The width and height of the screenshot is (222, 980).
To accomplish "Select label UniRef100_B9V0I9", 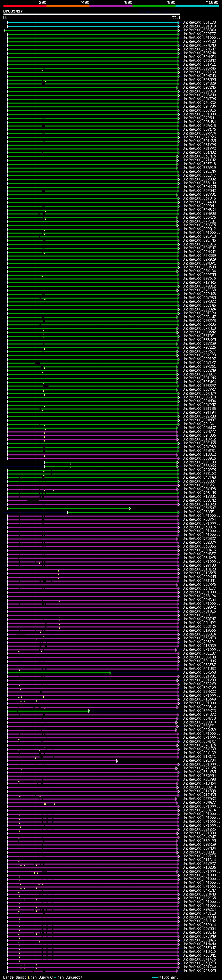I will click(x=199, y=91).
